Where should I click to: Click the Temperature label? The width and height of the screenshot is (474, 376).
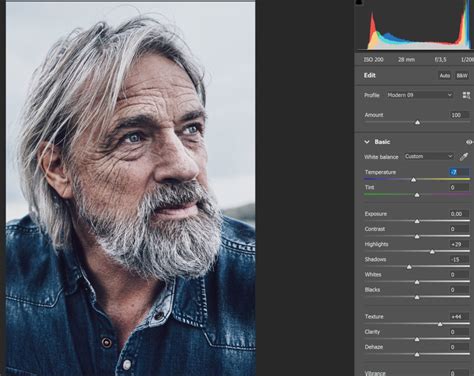(x=380, y=172)
